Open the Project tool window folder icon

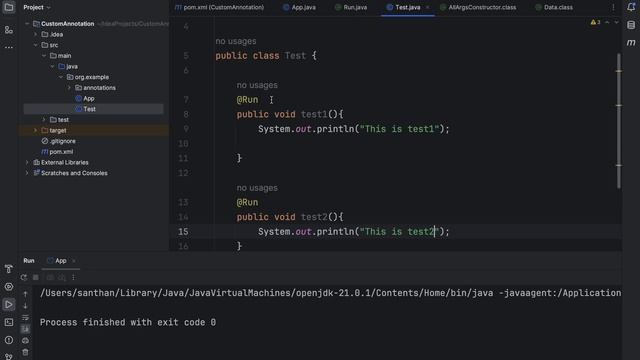9,7
